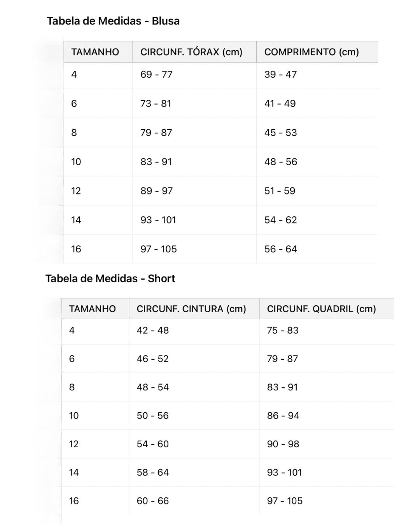Select the '69 - 77' chest measurement cell
Viewport: 420px width, 525px height.
156,74
